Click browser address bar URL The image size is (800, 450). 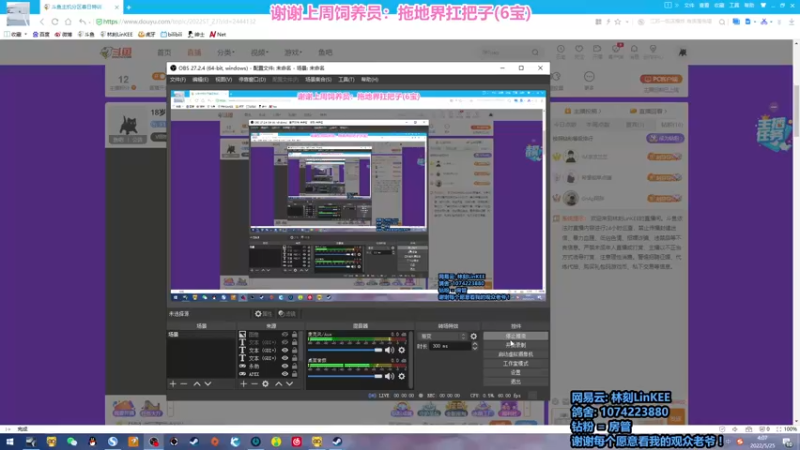pos(180,21)
